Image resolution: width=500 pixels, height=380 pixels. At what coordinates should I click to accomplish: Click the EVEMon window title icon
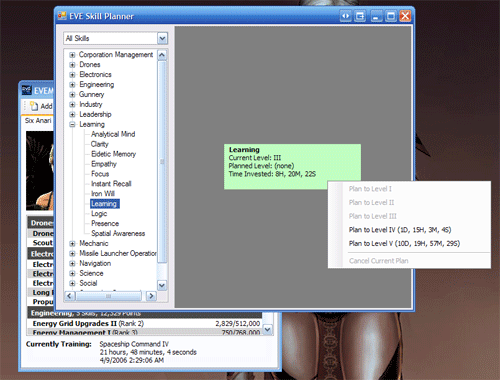coord(27,90)
